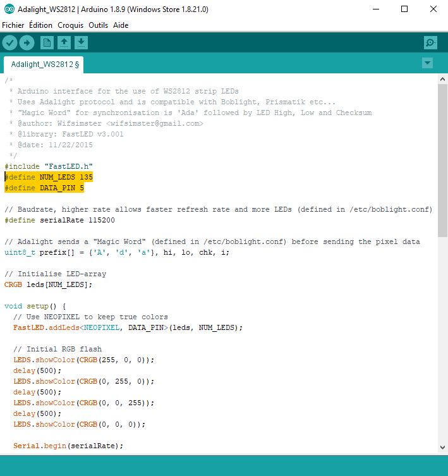This screenshot has width=448, height=476.
Task: Open the Aide menu
Action: tap(121, 25)
